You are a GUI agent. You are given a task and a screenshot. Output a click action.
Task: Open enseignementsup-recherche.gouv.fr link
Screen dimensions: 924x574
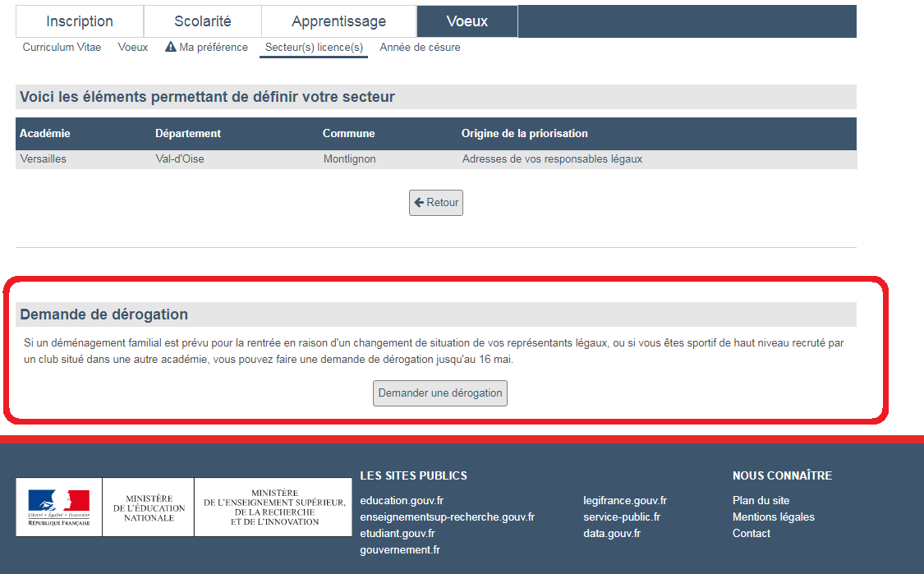click(x=447, y=517)
